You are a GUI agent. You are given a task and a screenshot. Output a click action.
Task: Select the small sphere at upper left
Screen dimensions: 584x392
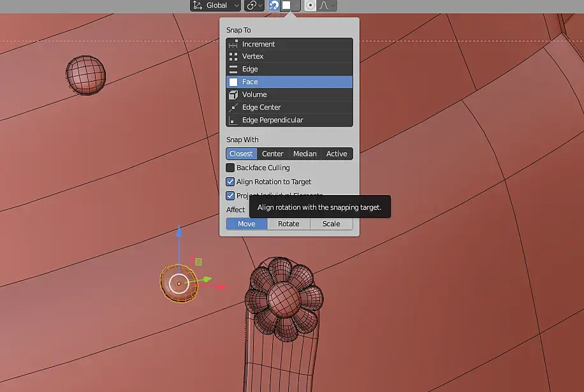tap(85, 75)
